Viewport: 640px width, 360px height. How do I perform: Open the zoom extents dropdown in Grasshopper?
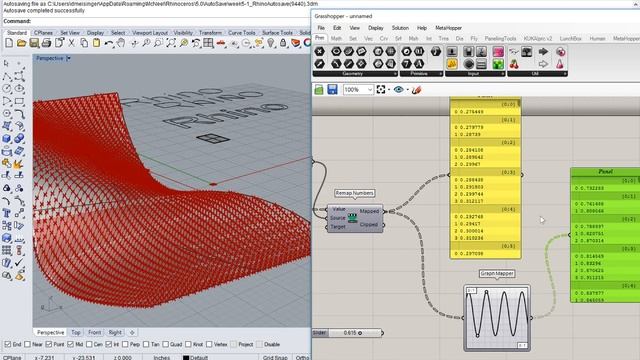click(389, 90)
